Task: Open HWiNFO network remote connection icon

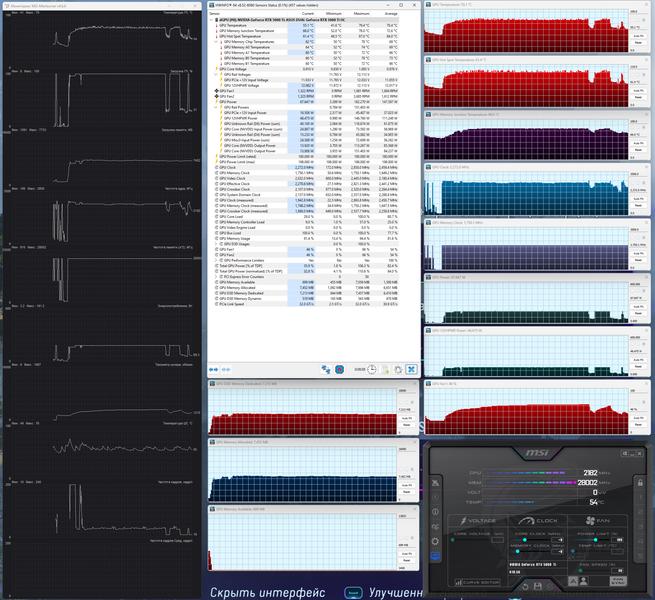Action: pyautogui.click(x=326, y=369)
